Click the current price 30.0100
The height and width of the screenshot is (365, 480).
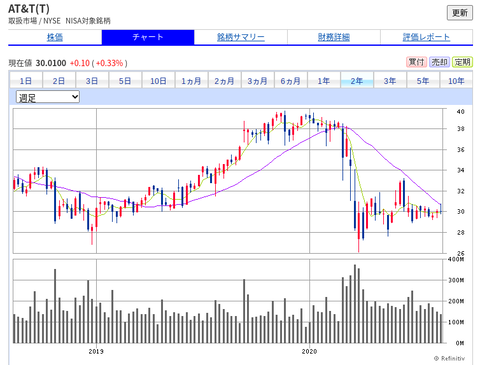(51, 63)
